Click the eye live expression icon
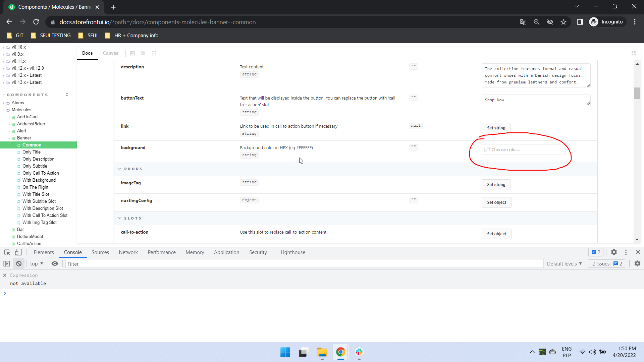The width and height of the screenshot is (644, 362). point(55,264)
